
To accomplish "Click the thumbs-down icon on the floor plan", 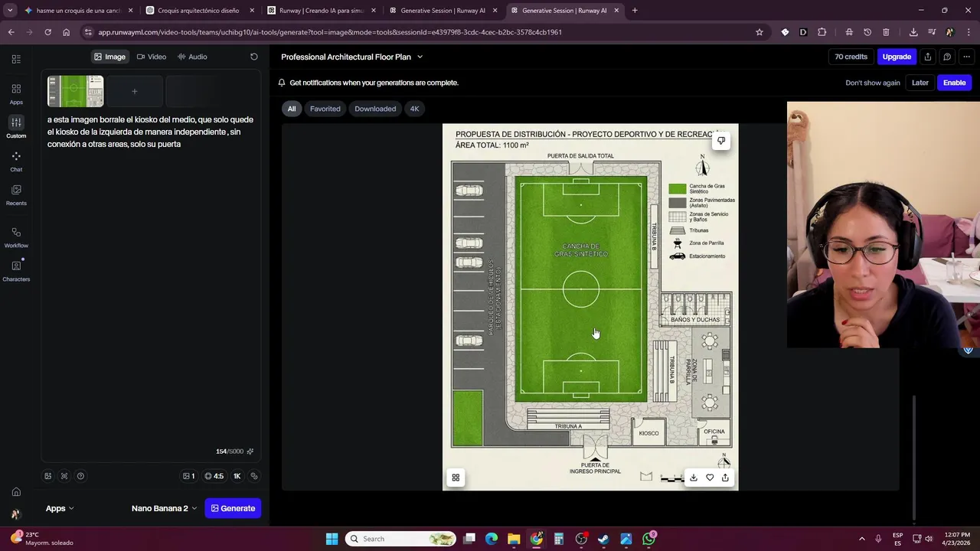I will pyautogui.click(x=721, y=141).
